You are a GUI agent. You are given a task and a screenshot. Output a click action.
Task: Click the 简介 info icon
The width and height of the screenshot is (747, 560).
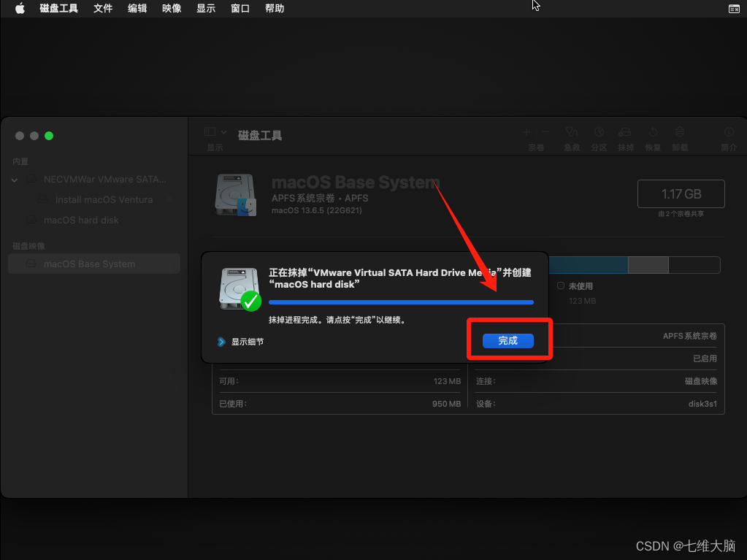pyautogui.click(x=729, y=132)
